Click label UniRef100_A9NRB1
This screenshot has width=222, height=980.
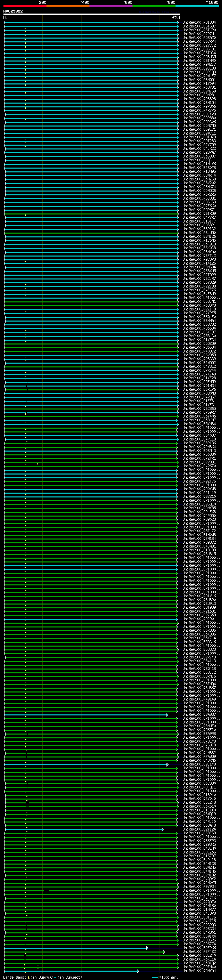199,95
